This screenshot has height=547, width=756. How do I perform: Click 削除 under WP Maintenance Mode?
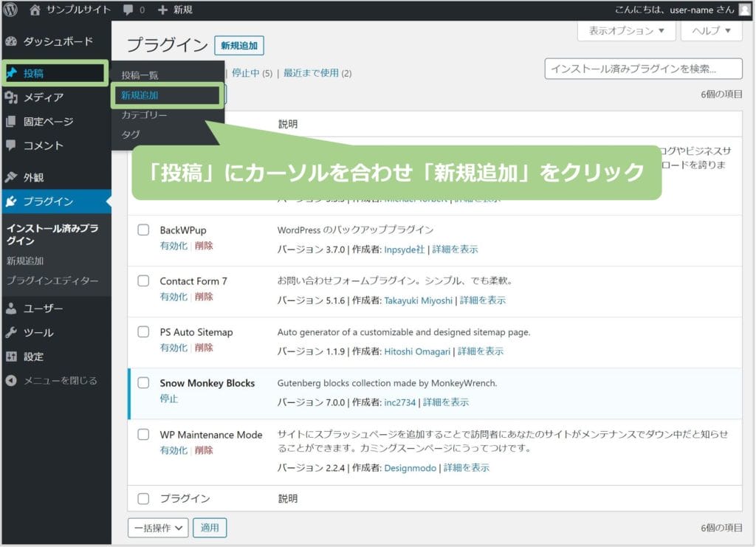204,450
